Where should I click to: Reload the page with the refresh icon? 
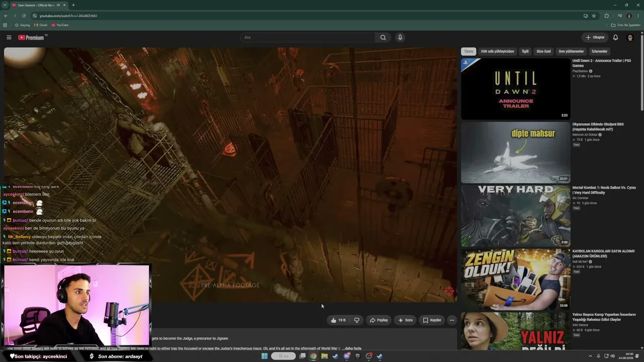[24, 16]
